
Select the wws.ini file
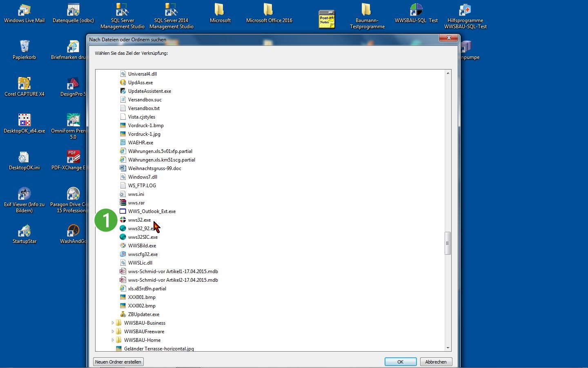click(136, 194)
